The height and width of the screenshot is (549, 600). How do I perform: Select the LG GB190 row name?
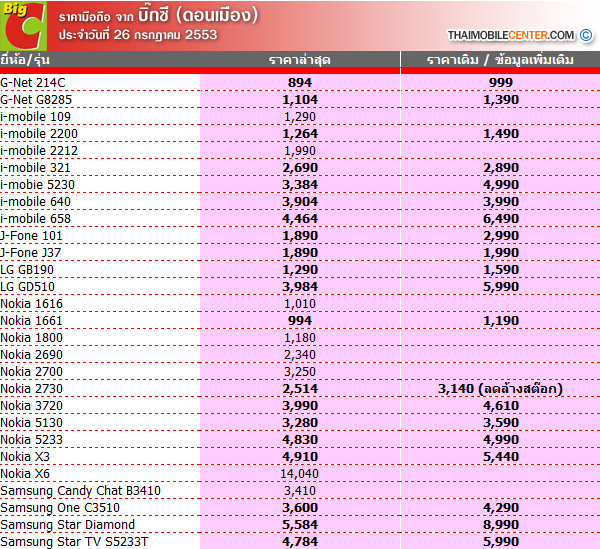tap(27, 270)
